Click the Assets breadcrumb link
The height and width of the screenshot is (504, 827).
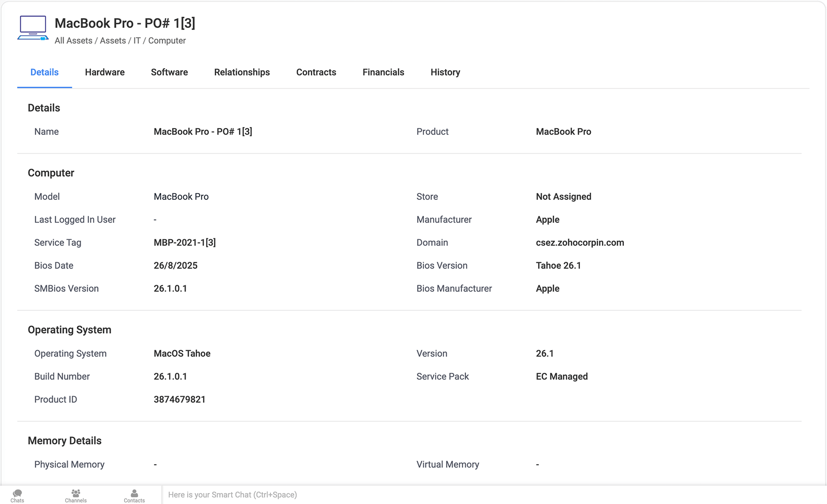pyautogui.click(x=113, y=40)
